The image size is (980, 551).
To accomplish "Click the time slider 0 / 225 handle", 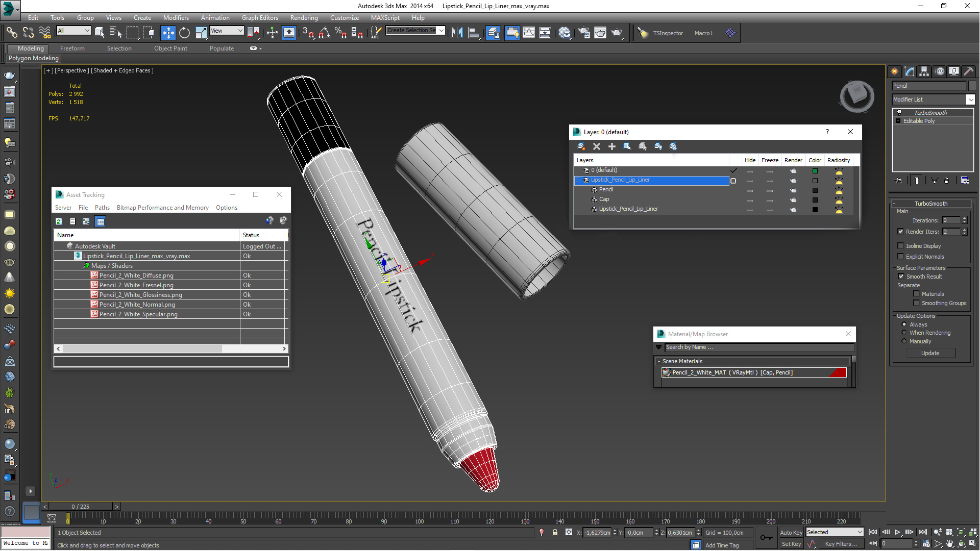I will (80, 507).
